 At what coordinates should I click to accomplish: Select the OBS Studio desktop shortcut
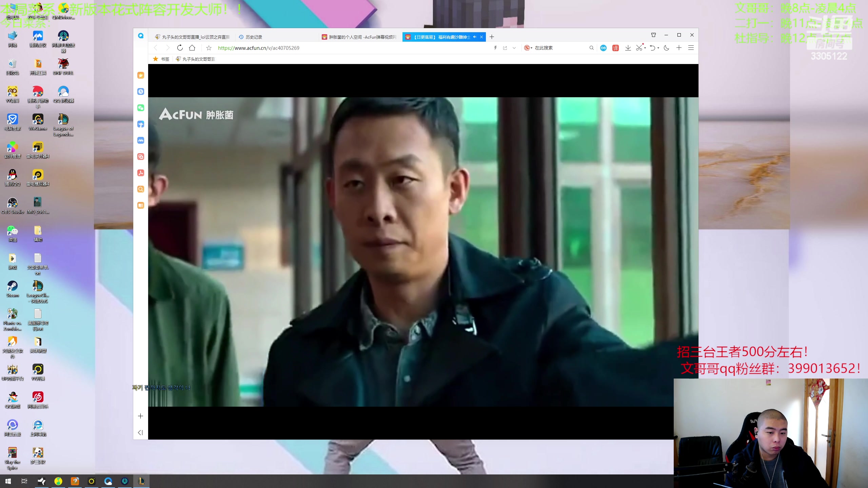pos(13,206)
